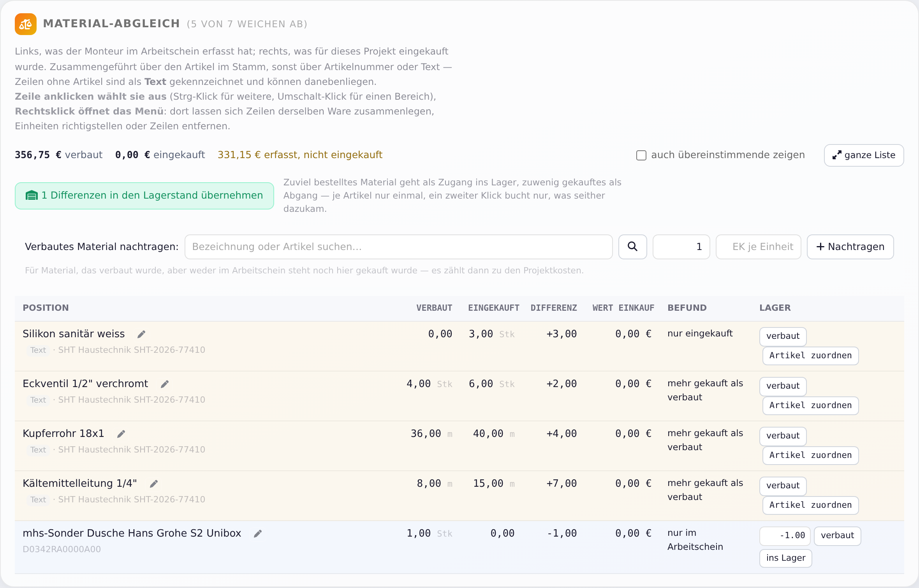The width and height of the screenshot is (919, 588).
Task: Click the POSITION column header
Action: coord(46,308)
